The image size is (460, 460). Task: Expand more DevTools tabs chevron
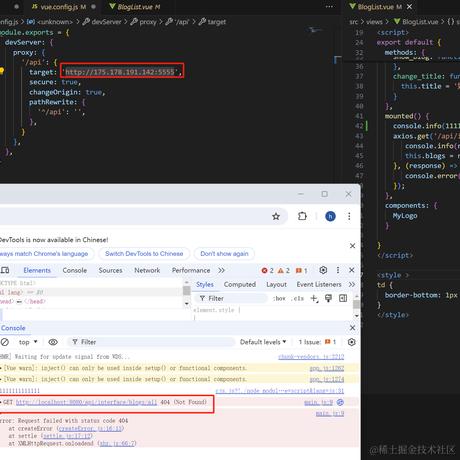click(x=222, y=270)
